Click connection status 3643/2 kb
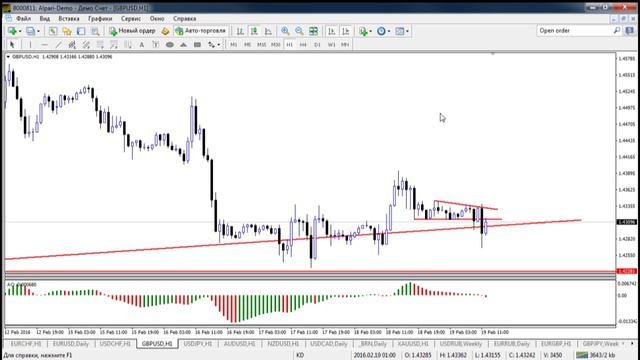The width and height of the screenshot is (640, 360). click(x=595, y=355)
